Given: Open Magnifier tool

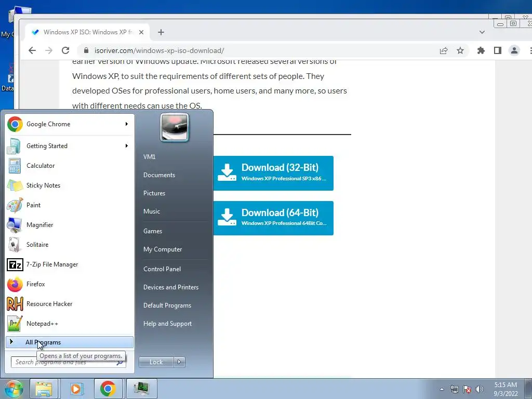Looking at the screenshot, I should 70,224.
